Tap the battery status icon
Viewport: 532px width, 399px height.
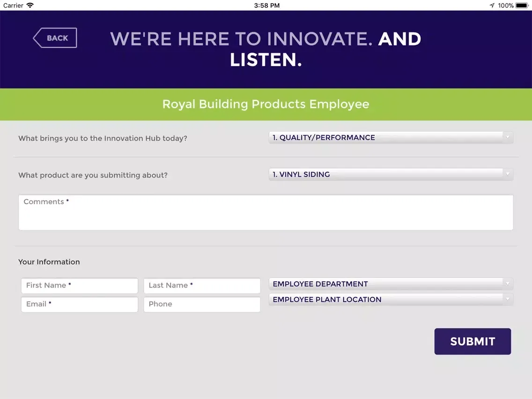click(x=522, y=6)
